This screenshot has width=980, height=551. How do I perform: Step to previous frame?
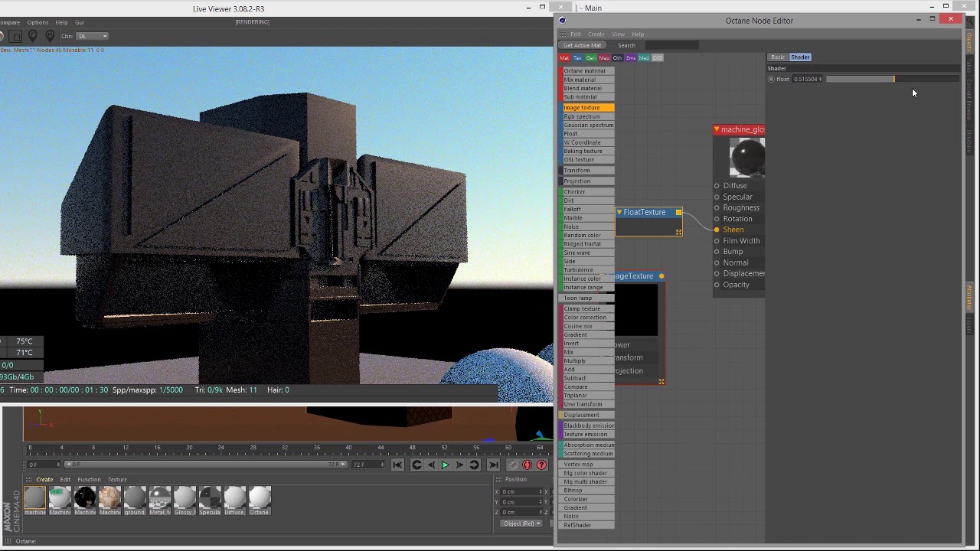click(x=431, y=465)
